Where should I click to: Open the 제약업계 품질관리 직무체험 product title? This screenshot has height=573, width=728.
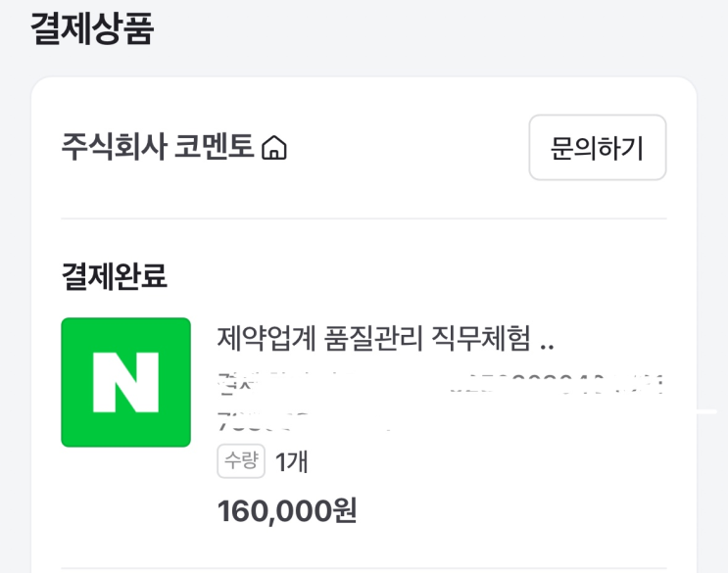pyautogui.click(x=372, y=339)
